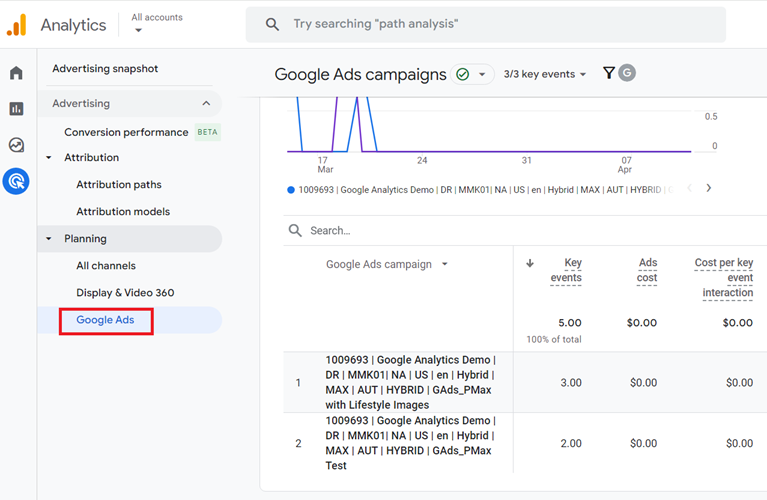Click the blue legend dot for 1009693 campaign
The width and height of the screenshot is (767, 500).
[x=291, y=190]
